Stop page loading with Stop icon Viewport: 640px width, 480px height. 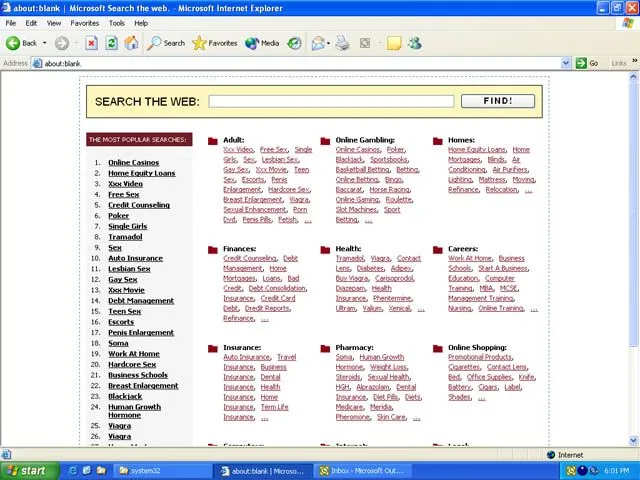(x=91, y=43)
